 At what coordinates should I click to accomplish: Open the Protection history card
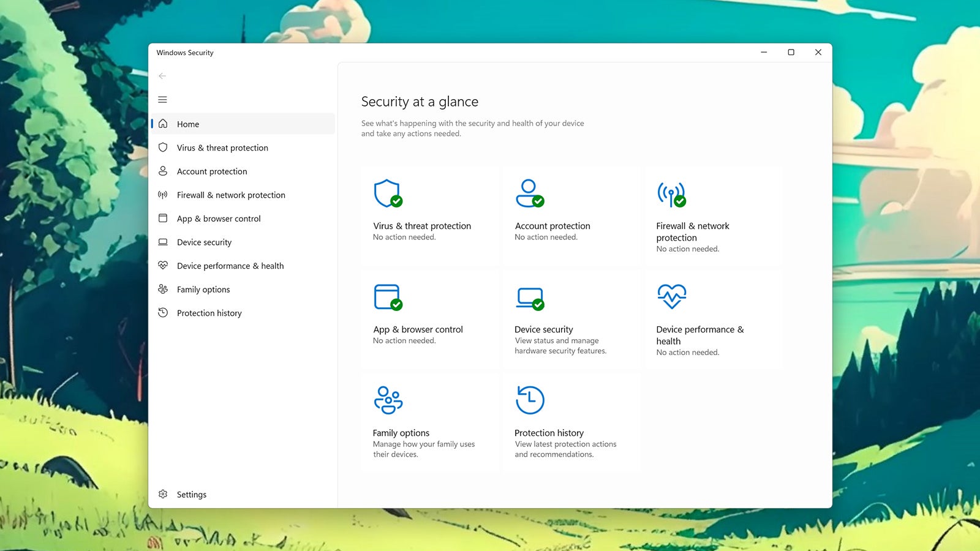point(571,422)
